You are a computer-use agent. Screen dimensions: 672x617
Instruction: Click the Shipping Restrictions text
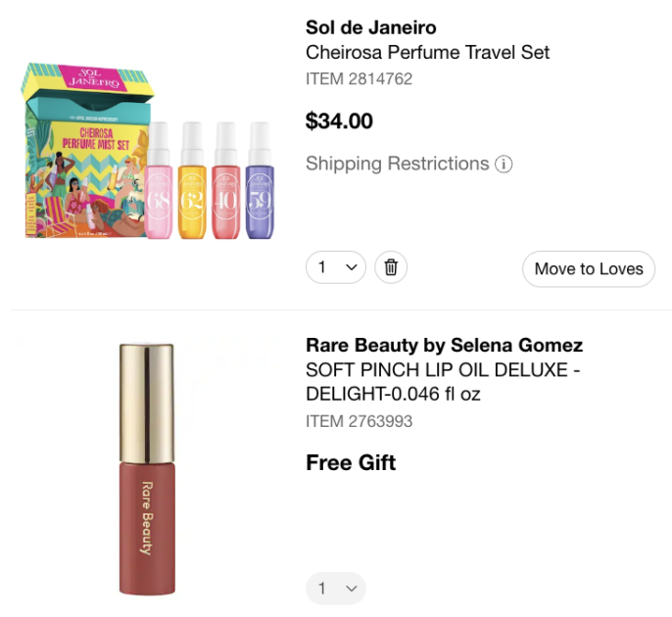pos(397,164)
